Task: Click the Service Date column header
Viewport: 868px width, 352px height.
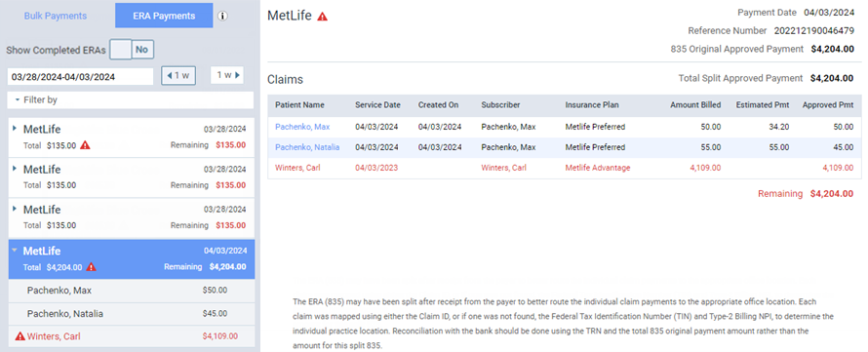Action: pos(377,105)
